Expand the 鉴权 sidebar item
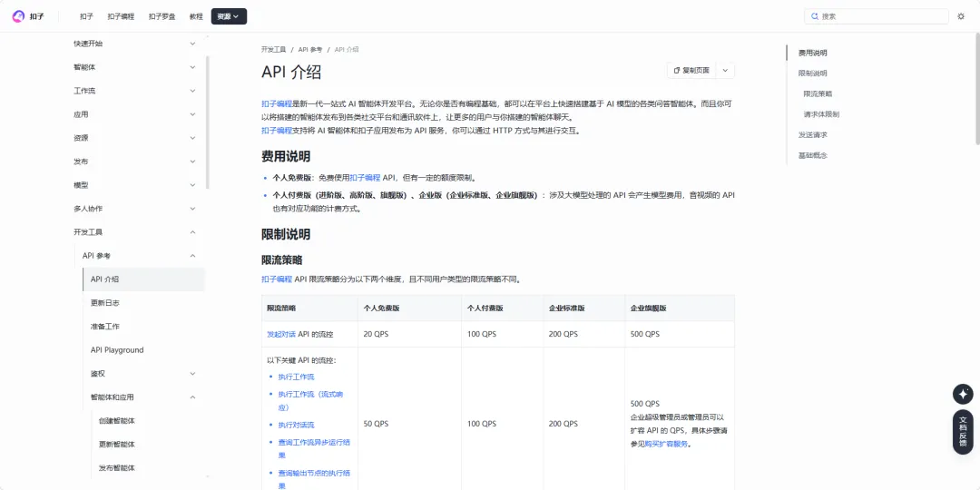The height and width of the screenshot is (490, 980). [x=192, y=374]
